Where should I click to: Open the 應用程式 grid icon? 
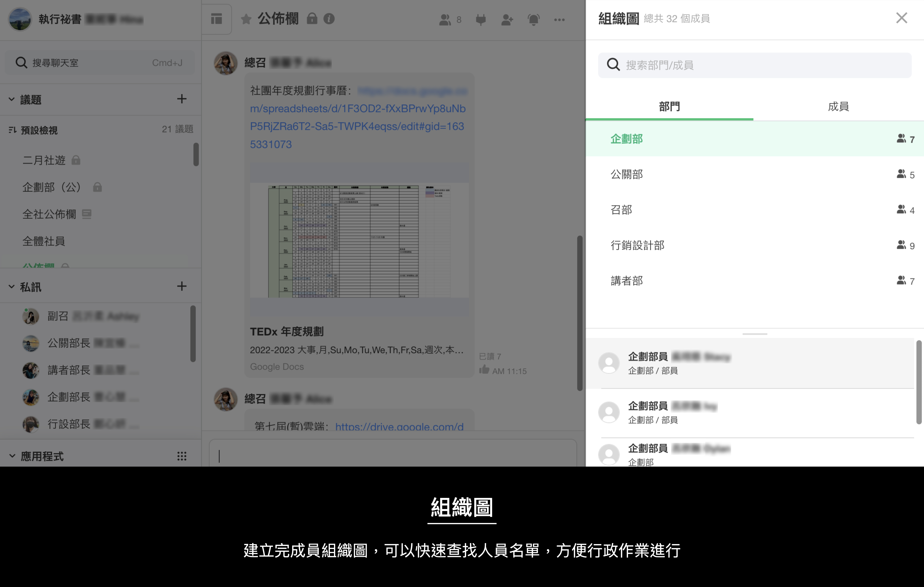(181, 456)
